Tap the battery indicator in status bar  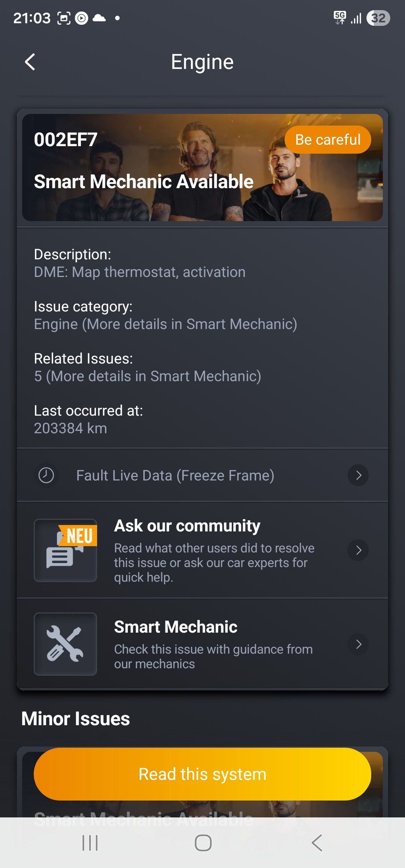click(378, 18)
